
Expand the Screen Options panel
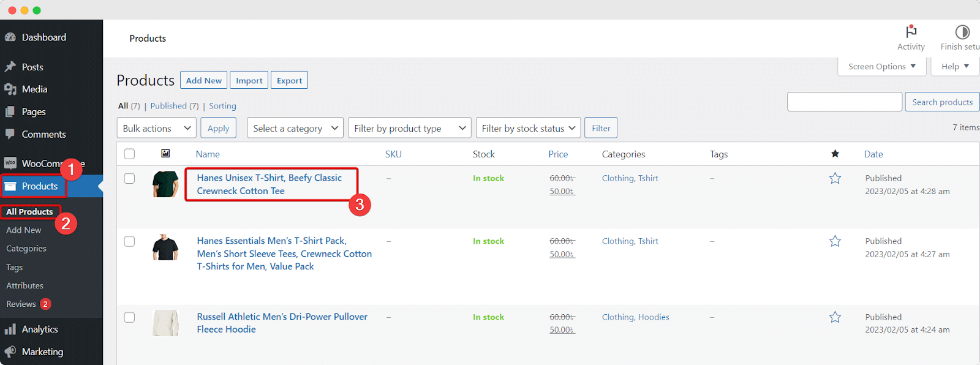[881, 66]
